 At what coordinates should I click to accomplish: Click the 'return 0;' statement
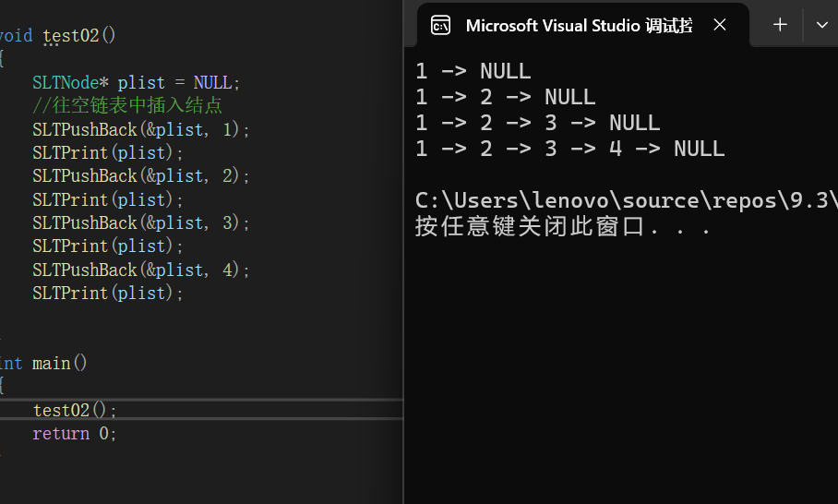point(74,434)
